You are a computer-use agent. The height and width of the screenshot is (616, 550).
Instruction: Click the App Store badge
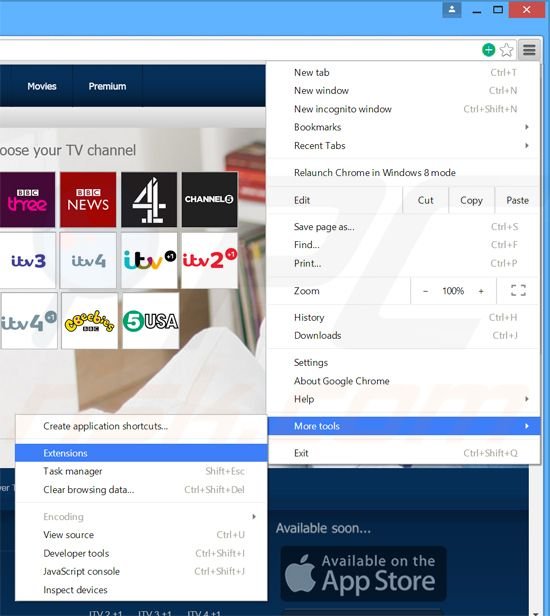(363, 574)
